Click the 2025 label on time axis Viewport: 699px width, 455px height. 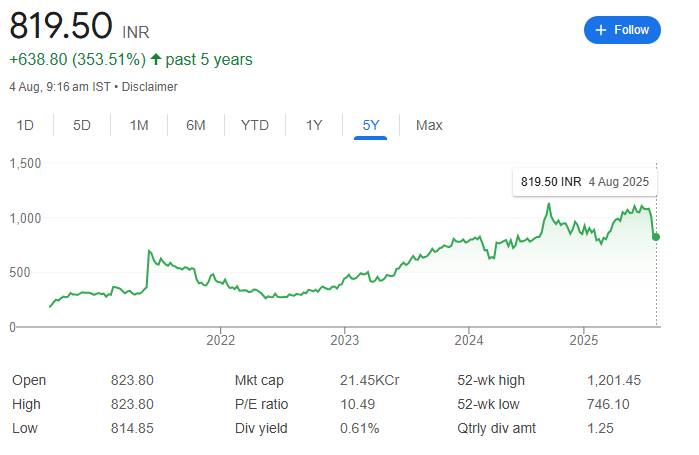[x=584, y=340]
